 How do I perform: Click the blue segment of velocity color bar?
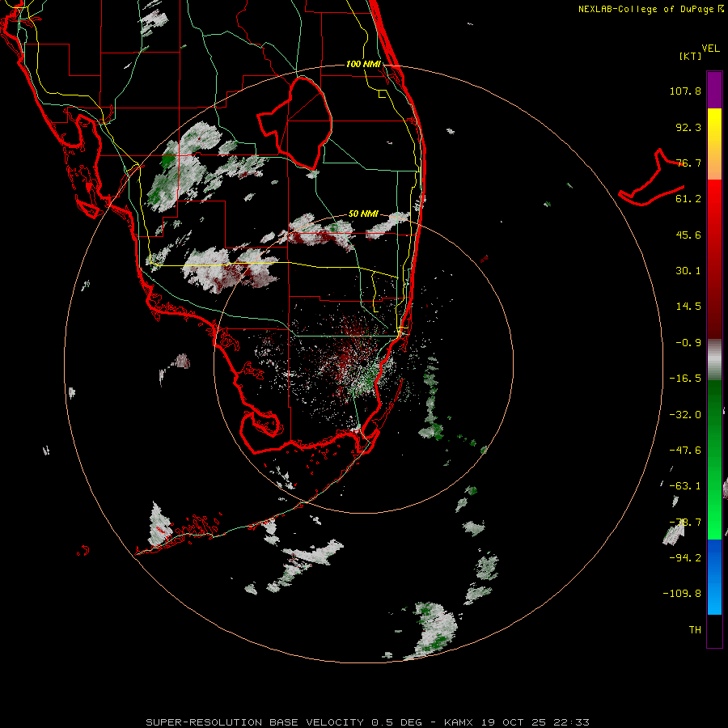714,577
